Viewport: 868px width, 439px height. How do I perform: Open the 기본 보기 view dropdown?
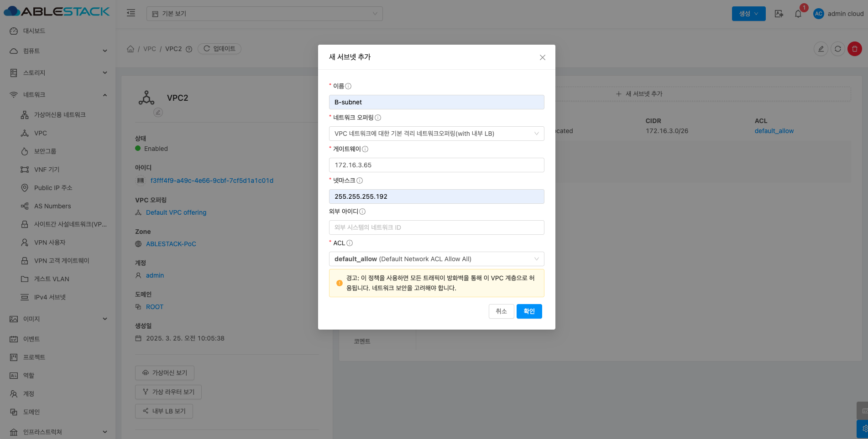pos(265,14)
